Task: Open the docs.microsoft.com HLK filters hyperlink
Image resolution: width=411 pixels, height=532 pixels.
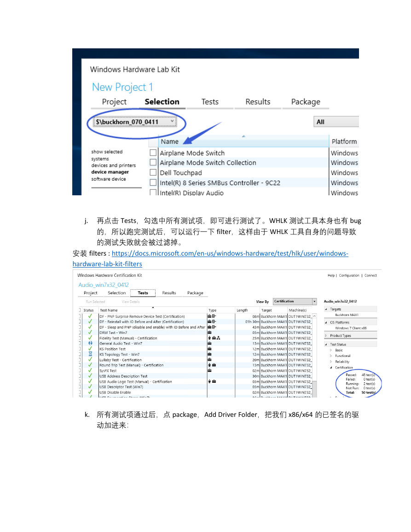Action: 210,258
